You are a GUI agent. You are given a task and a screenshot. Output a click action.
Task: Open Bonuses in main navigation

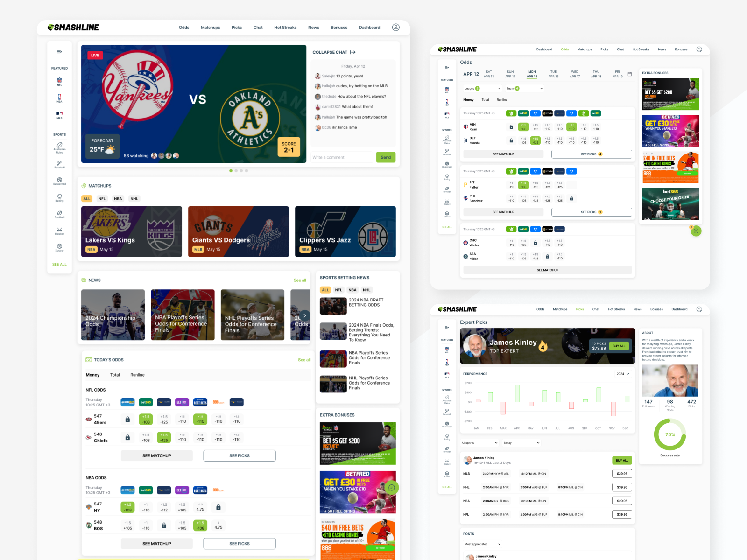click(x=339, y=28)
